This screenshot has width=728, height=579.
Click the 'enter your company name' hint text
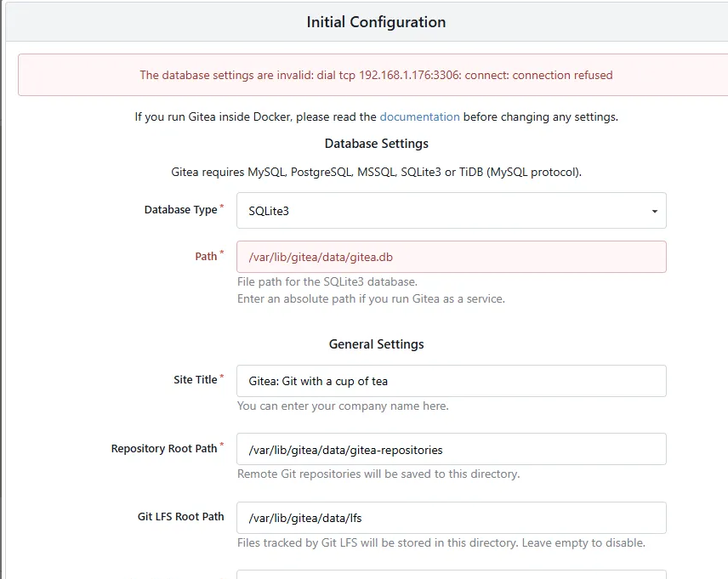tap(343, 406)
